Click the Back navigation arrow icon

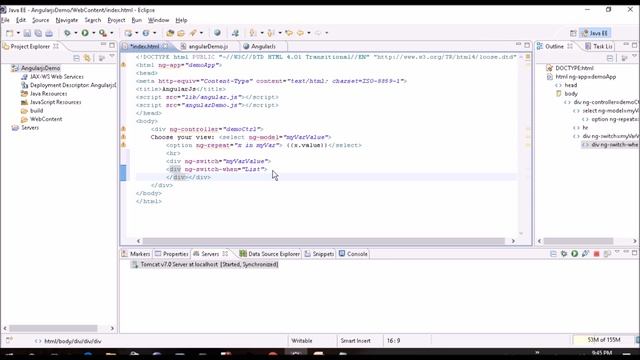click(300, 33)
